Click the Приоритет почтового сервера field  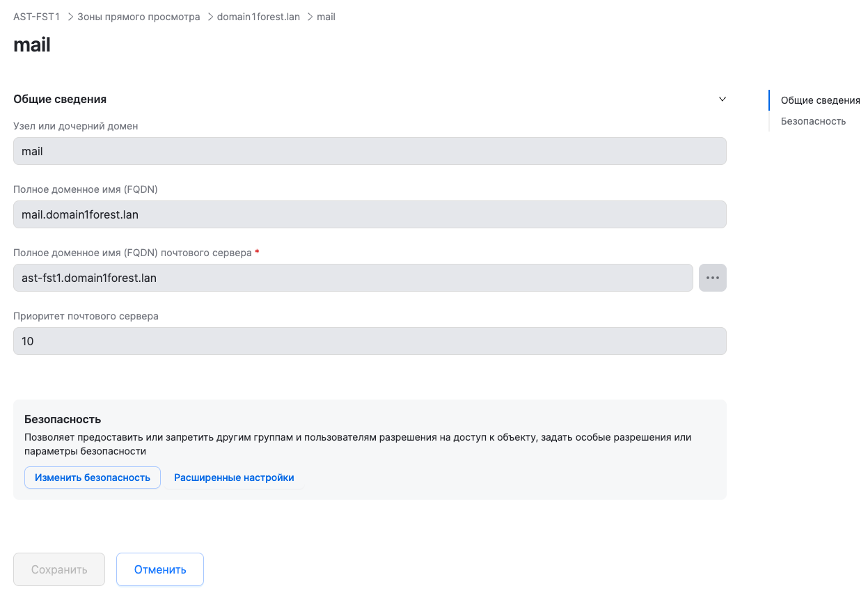[x=370, y=341]
